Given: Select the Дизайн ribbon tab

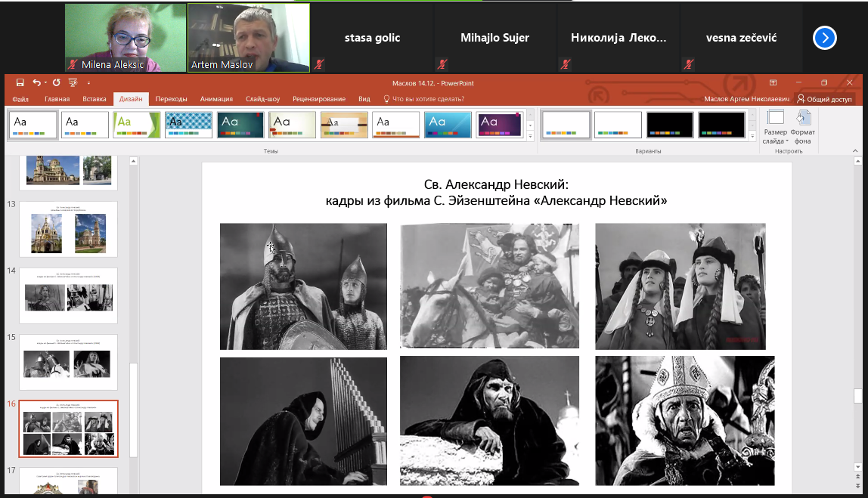Looking at the screenshot, I should (x=131, y=99).
